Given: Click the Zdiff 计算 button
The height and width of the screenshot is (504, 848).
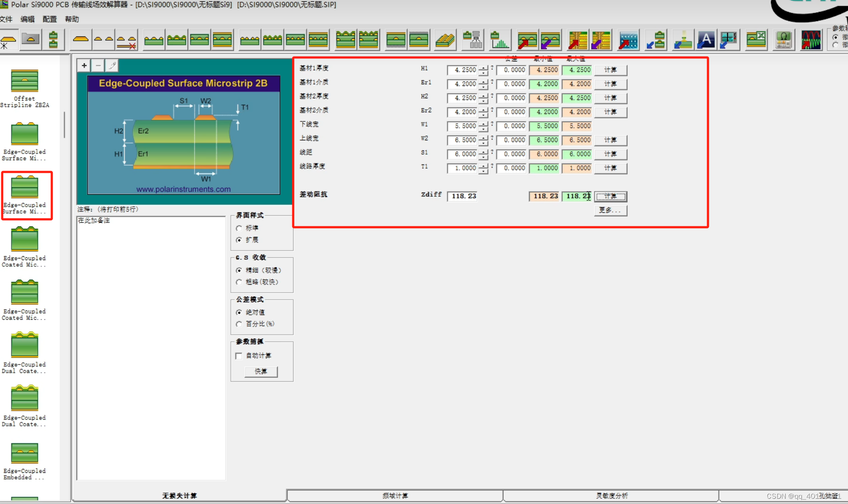Looking at the screenshot, I should [610, 196].
